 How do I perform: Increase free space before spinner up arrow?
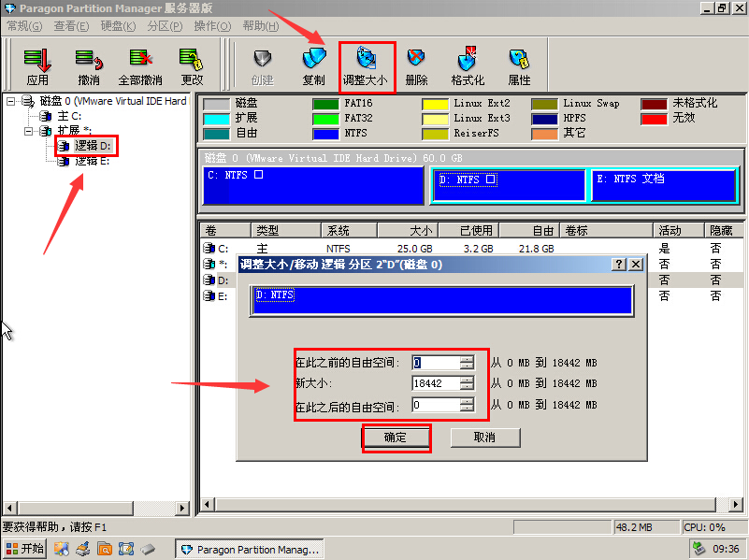tap(468, 359)
